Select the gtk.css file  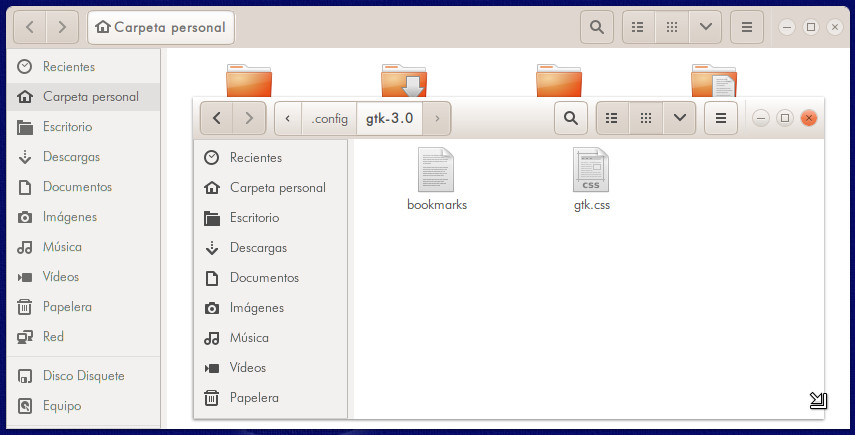point(592,180)
